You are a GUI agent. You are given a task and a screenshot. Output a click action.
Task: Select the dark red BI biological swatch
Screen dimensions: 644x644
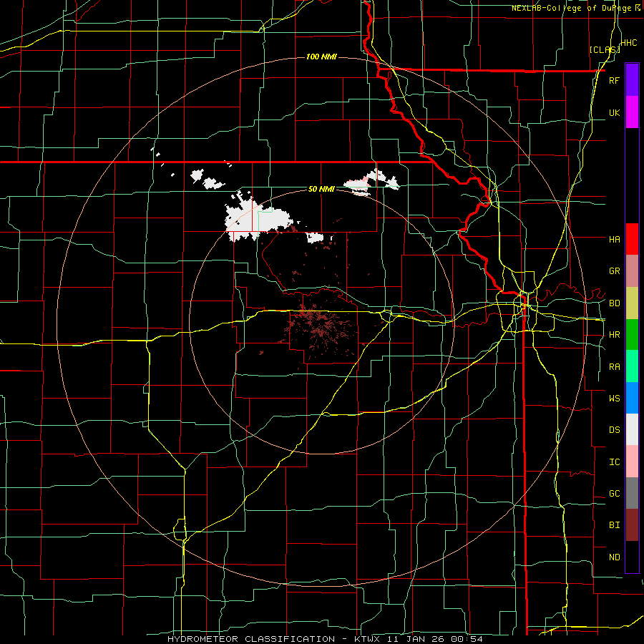[x=632, y=525]
